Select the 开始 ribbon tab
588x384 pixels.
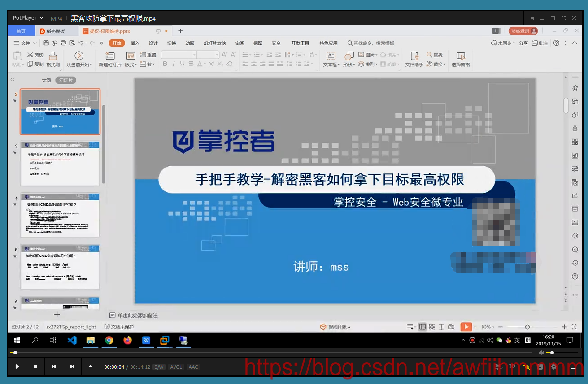[117, 43]
